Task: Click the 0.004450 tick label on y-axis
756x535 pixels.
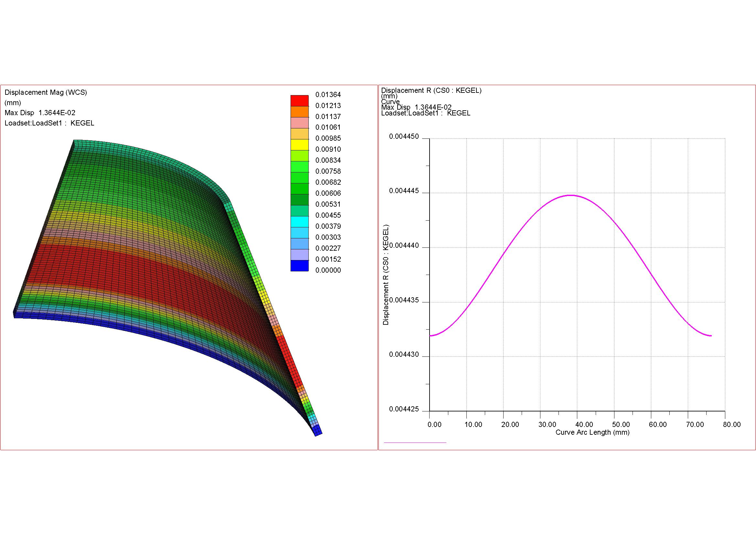Action: [404, 137]
